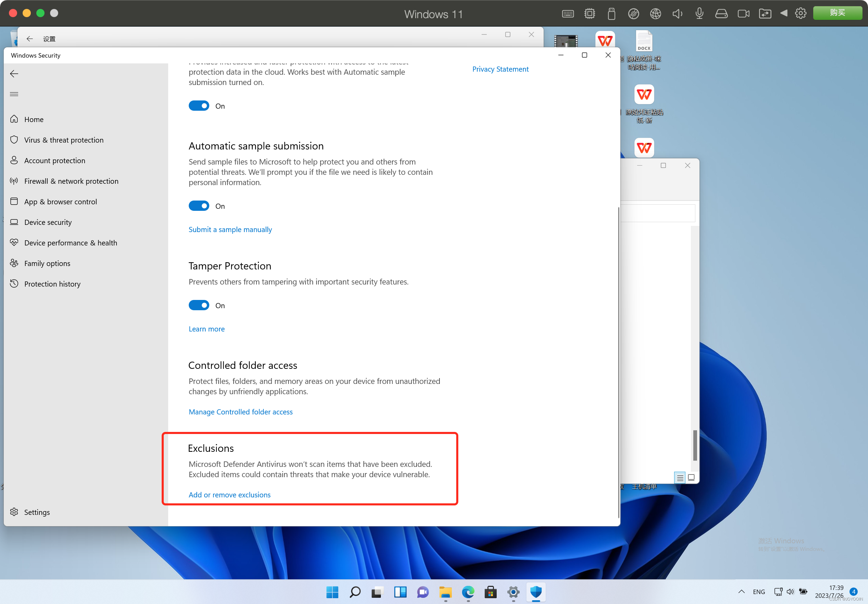Go back with Windows Security back arrow

point(14,74)
